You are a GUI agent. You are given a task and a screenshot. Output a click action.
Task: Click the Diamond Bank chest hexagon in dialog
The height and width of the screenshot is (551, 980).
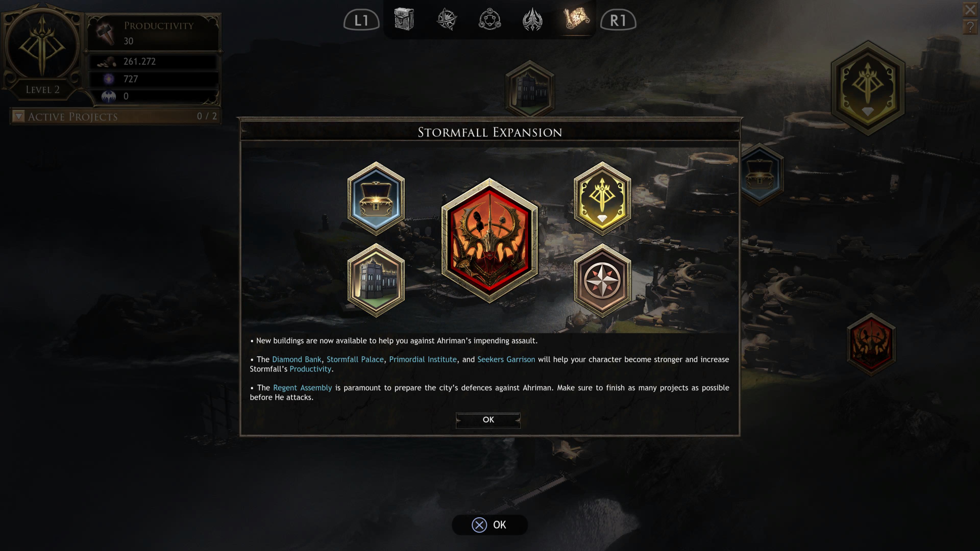(x=376, y=199)
